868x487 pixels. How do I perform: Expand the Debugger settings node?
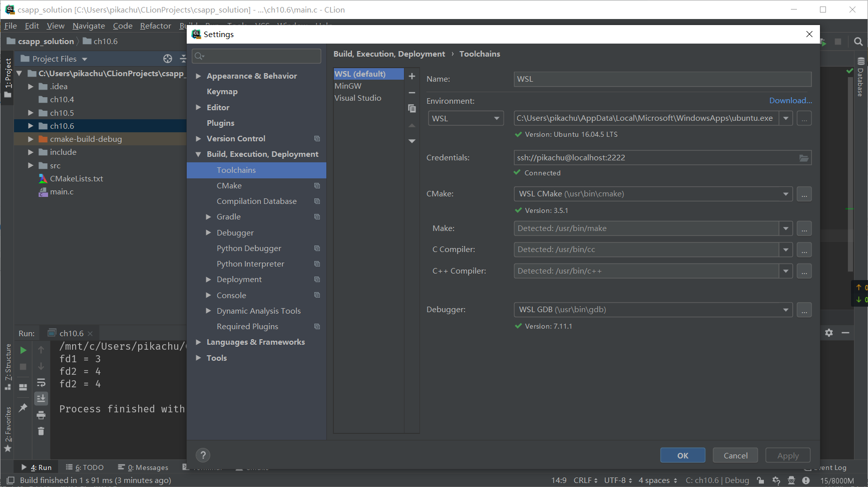[208, 233]
